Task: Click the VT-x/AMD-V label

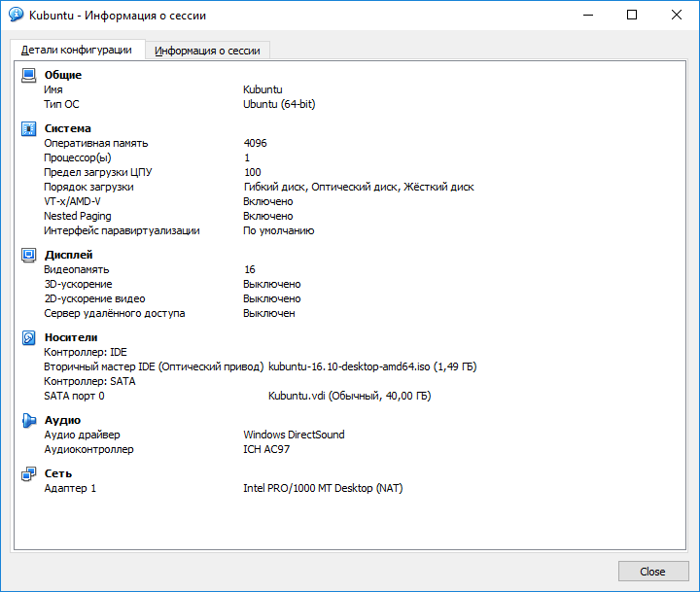Action: tap(72, 202)
